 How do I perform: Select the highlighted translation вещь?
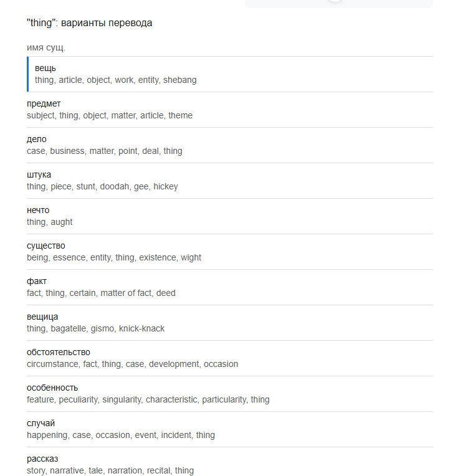click(x=45, y=69)
